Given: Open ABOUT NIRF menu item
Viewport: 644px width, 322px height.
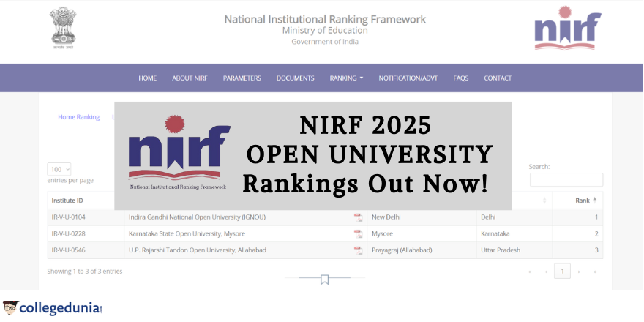Looking at the screenshot, I should pyautogui.click(x=190, y=78).
